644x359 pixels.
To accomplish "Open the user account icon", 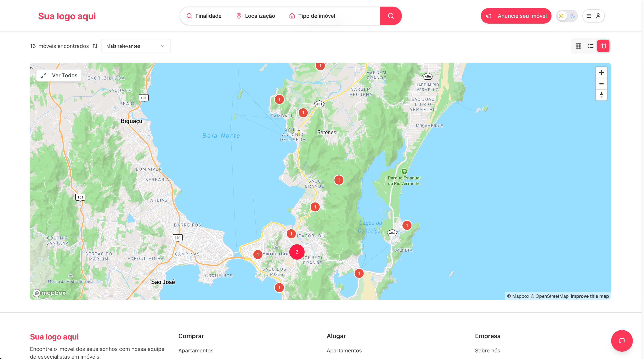I will click(598, 16).
